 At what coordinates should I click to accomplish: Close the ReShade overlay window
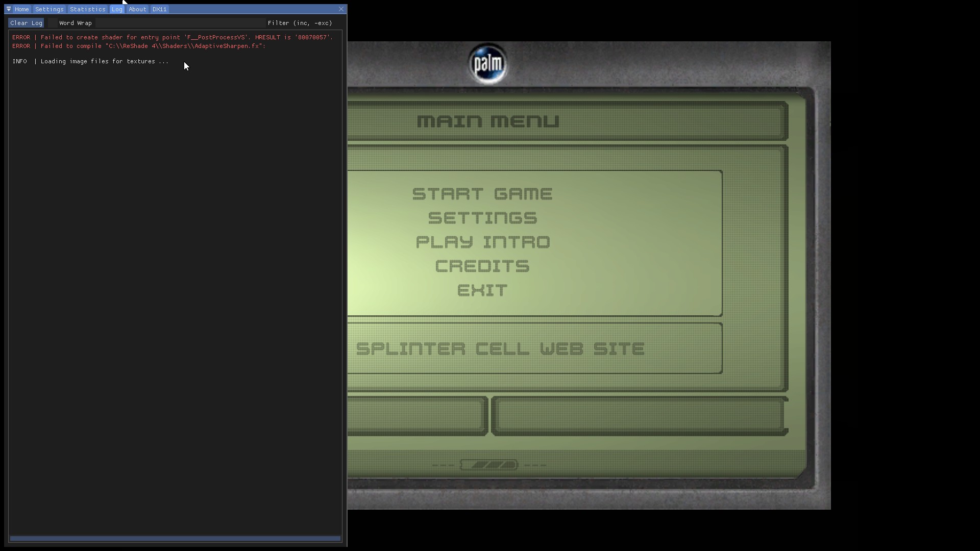(341, 9)
